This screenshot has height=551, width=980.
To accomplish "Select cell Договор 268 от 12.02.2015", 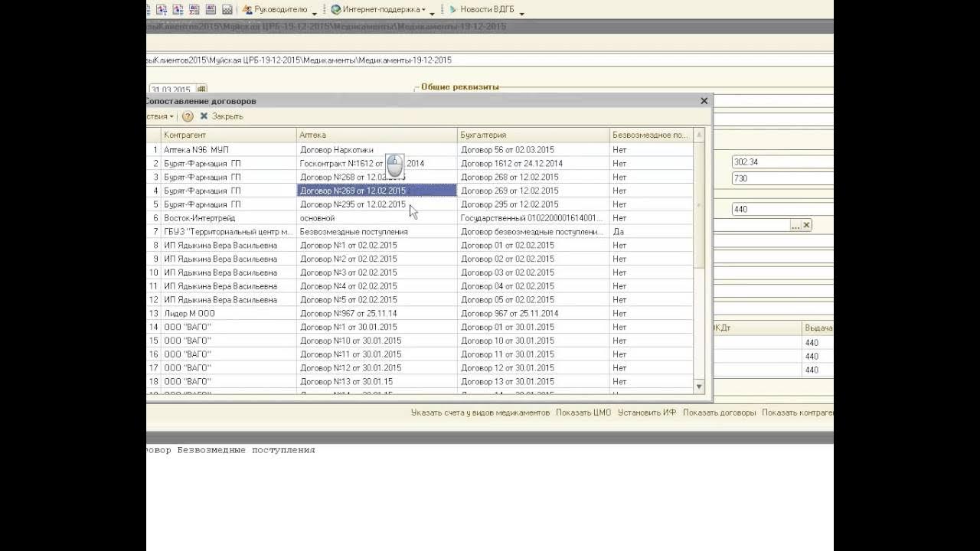I will (x=534, y=178).
